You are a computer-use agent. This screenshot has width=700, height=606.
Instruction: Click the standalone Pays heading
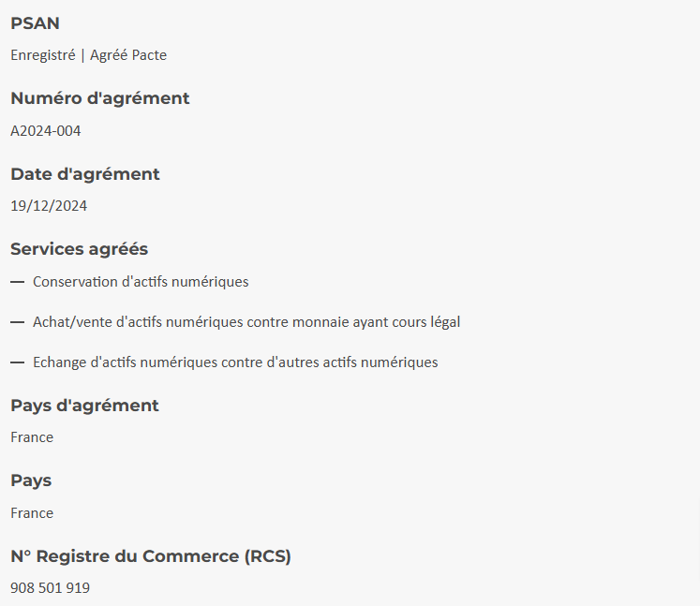tap(31, 480)
